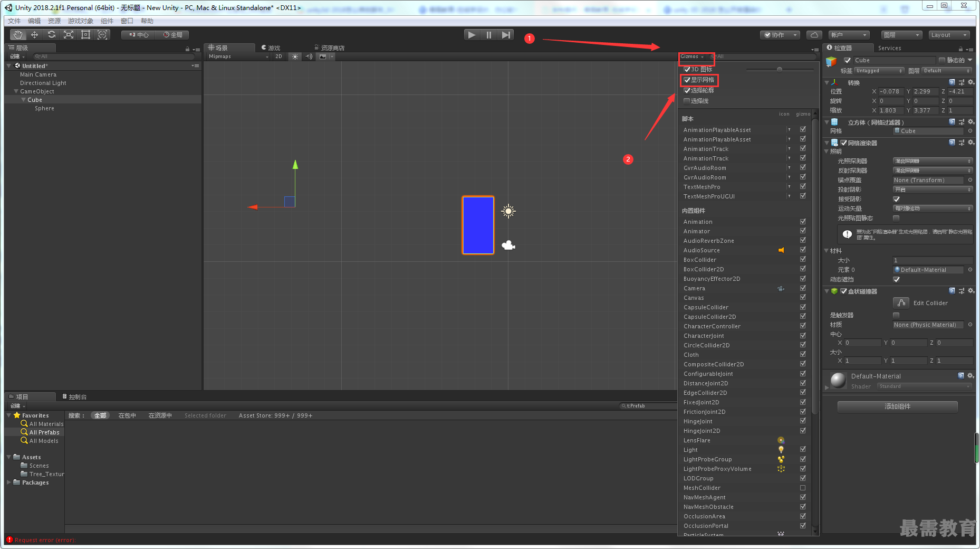Open the Untagged tag dropdown

(x=879, y=71)
